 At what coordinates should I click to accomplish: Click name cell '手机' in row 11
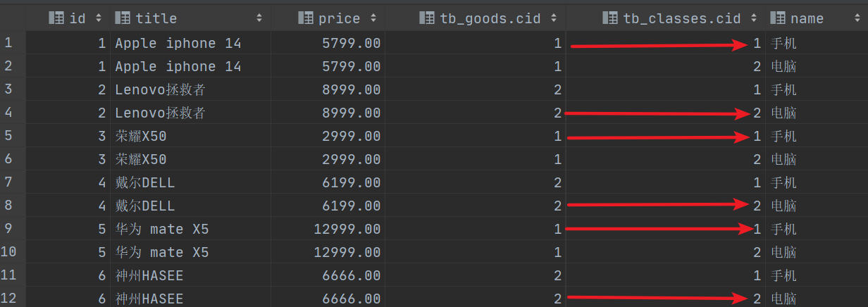(783, 275)
